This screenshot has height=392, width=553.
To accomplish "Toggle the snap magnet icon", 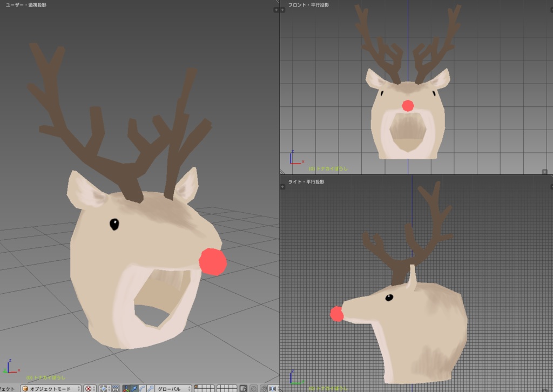I will point(264,388).
